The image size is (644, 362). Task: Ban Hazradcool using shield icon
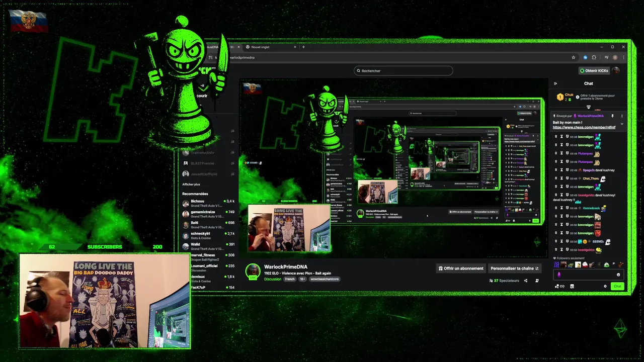(567, 208)
